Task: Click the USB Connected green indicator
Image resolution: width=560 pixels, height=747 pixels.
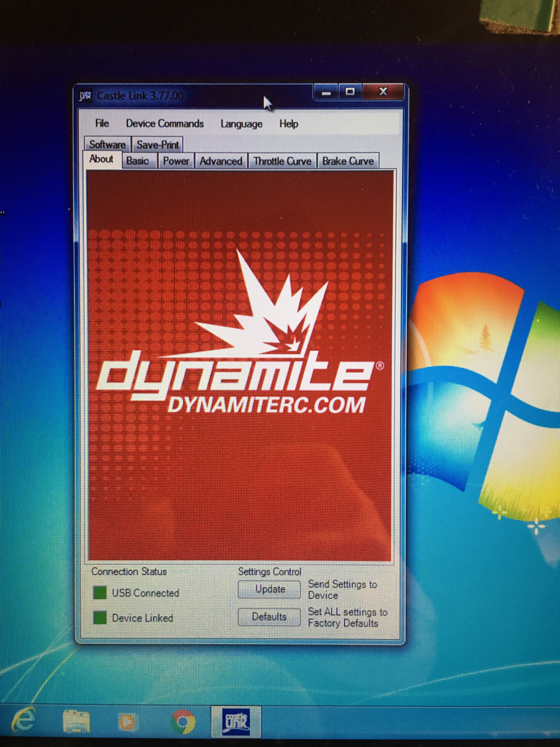Action: click(x=100, y=593)
